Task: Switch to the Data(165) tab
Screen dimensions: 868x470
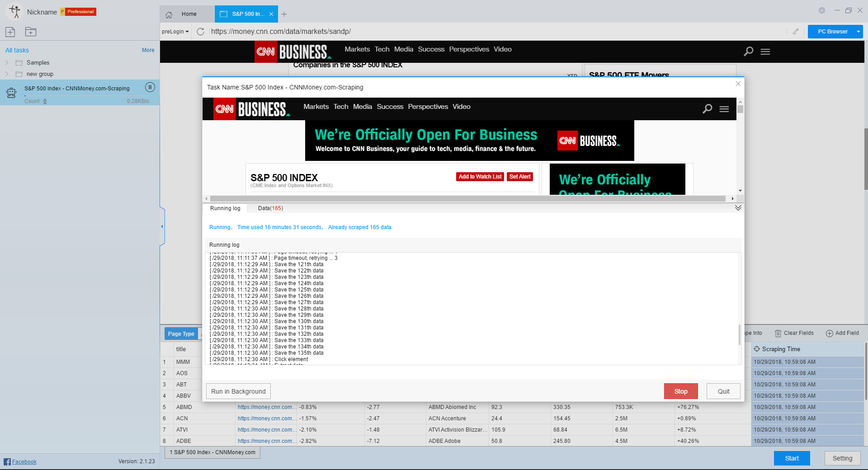Action: (x=270, y=208)
